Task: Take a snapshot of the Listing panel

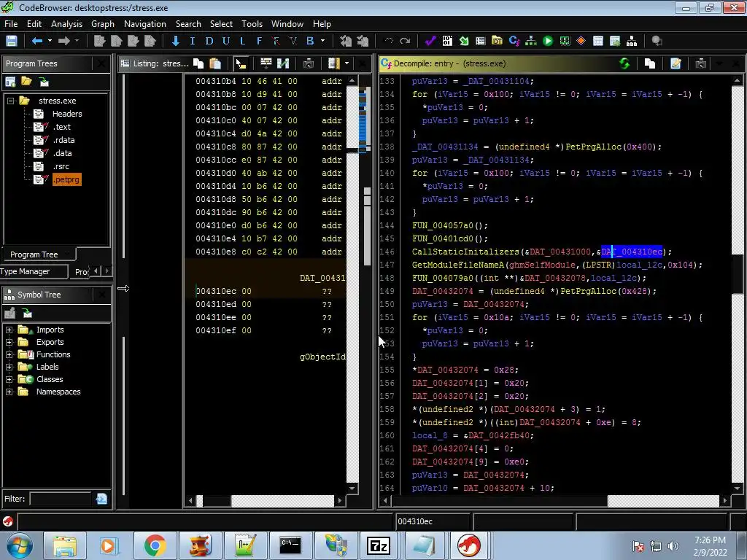Action: 309,63
